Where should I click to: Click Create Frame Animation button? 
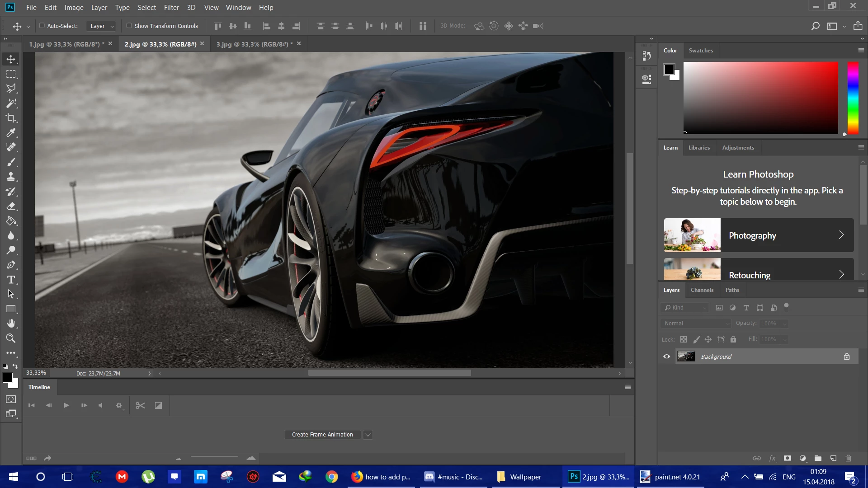[322, 435]
